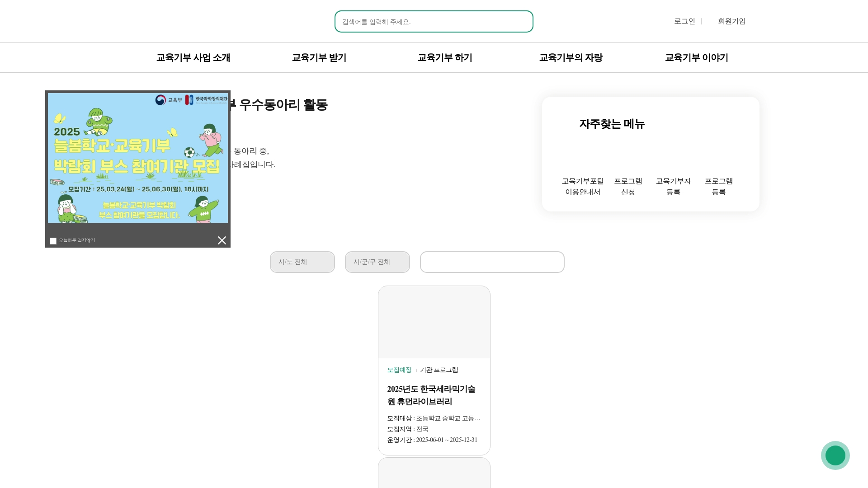Open 교육기부자 등록 shortcut
This screenshot has width=868, height=488.
coord(674,186)
